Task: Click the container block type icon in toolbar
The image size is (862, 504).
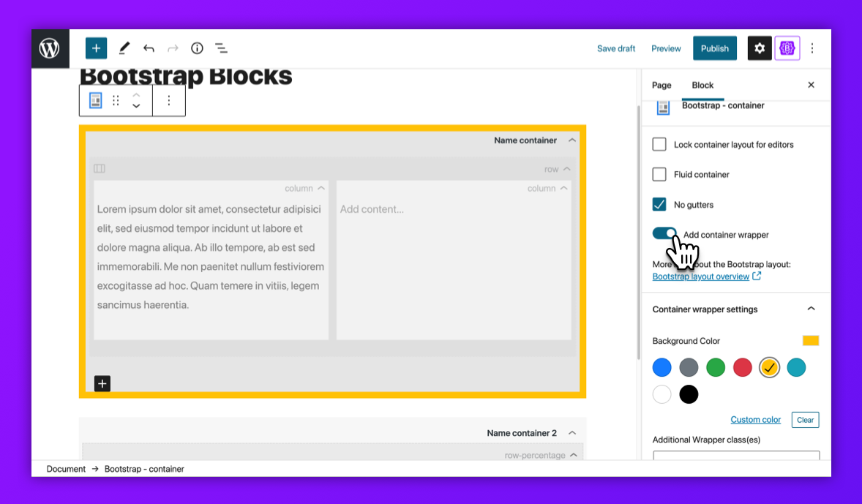Action: tap(96, 100)
